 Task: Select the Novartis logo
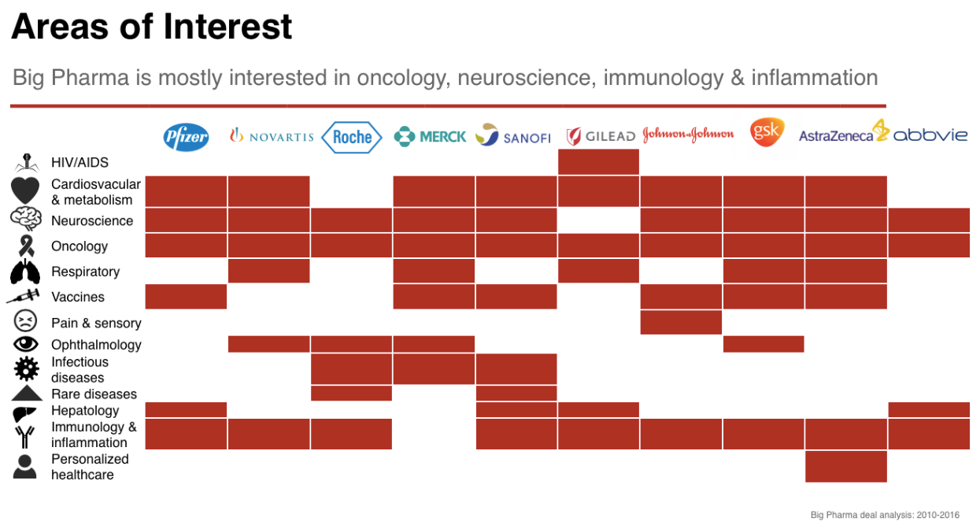tap(271, 136)
